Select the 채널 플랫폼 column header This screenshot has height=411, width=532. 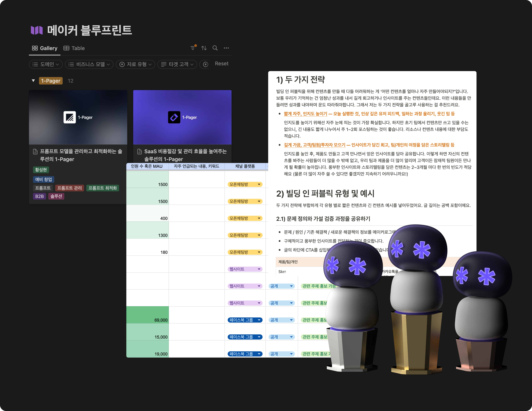click(245, 166)
